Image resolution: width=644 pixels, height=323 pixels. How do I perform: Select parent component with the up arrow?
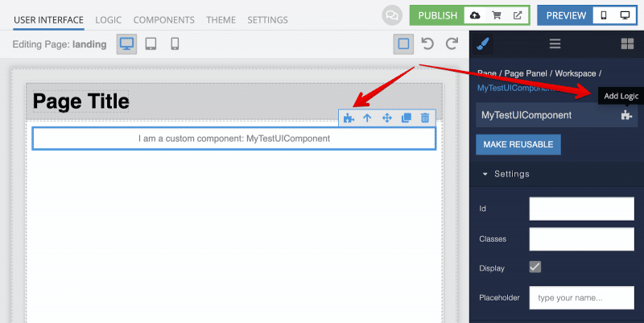[x=367, y=118]
